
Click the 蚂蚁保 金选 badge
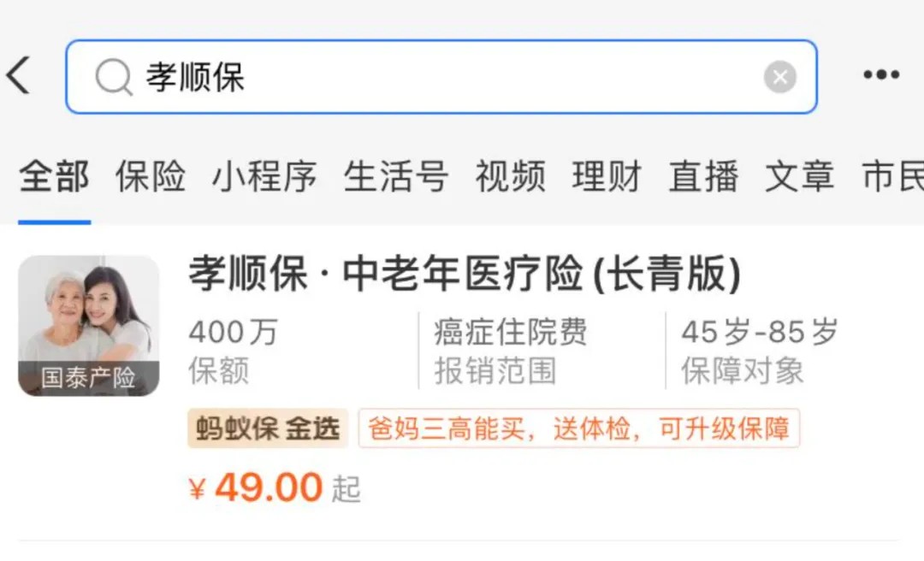[268, 428]
